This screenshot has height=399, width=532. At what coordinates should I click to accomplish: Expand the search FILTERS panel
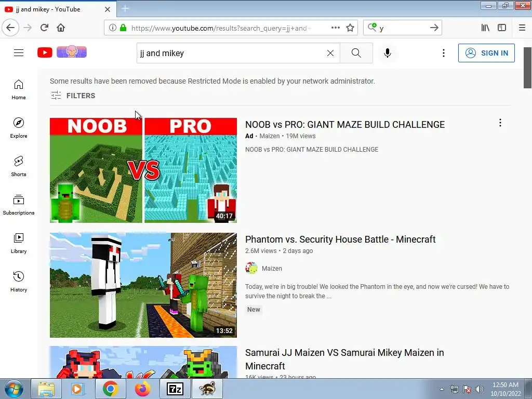(x=73, y=96)
